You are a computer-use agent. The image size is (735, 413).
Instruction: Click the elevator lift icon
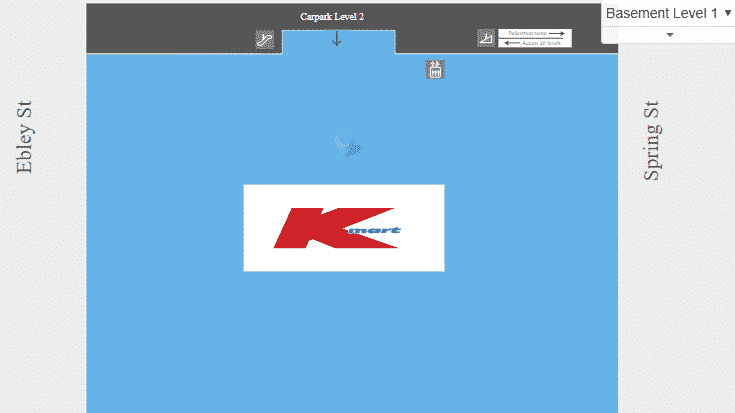tap(435, 70)
